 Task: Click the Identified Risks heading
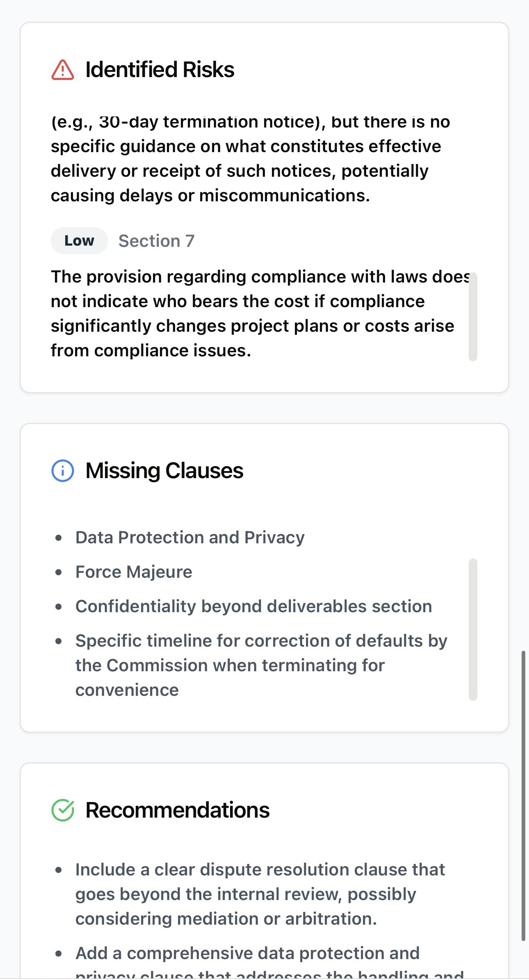160,70
